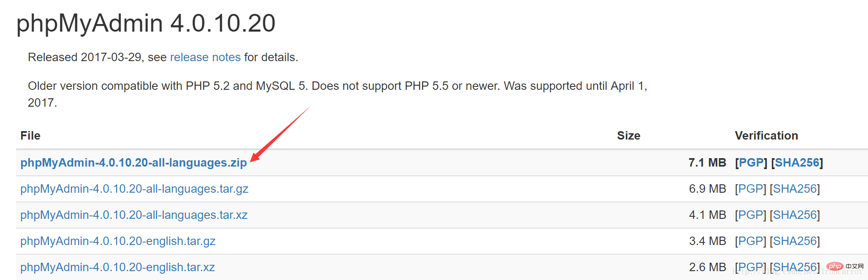Open PGP signature for all-languages.tar.xz
The height and width of the screenshot is (280, 868).
tap(750, 215)
